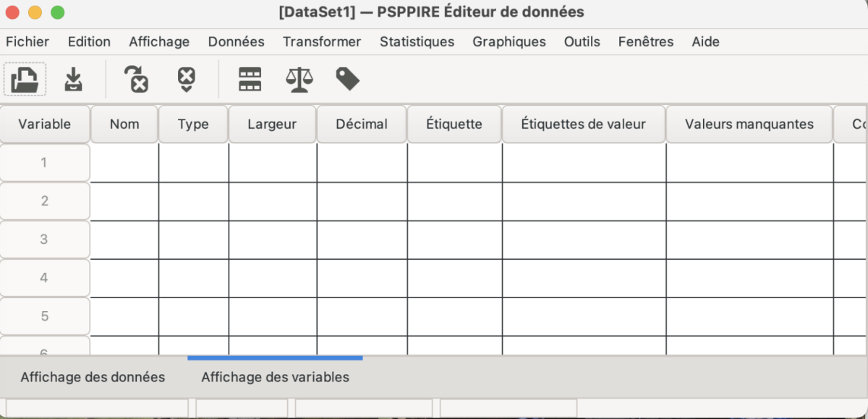Click the Go to case icon

pyautogui.click(x=186, y=79)
